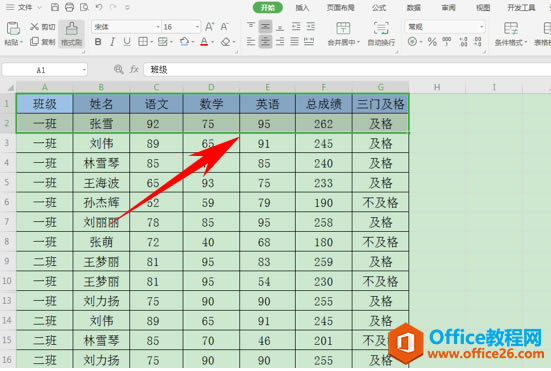Open the Paste (粘贴) dropdown arrow
Image resolution: width=551 pixels, height=371 pixels.
tap(21, 43)
